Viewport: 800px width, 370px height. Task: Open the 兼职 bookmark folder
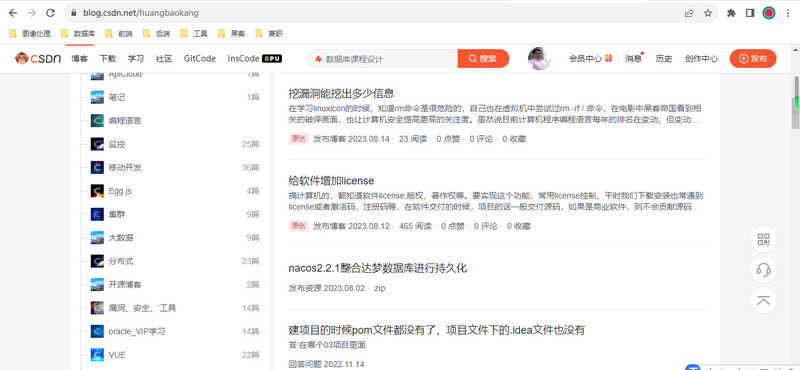coord(269,34)
